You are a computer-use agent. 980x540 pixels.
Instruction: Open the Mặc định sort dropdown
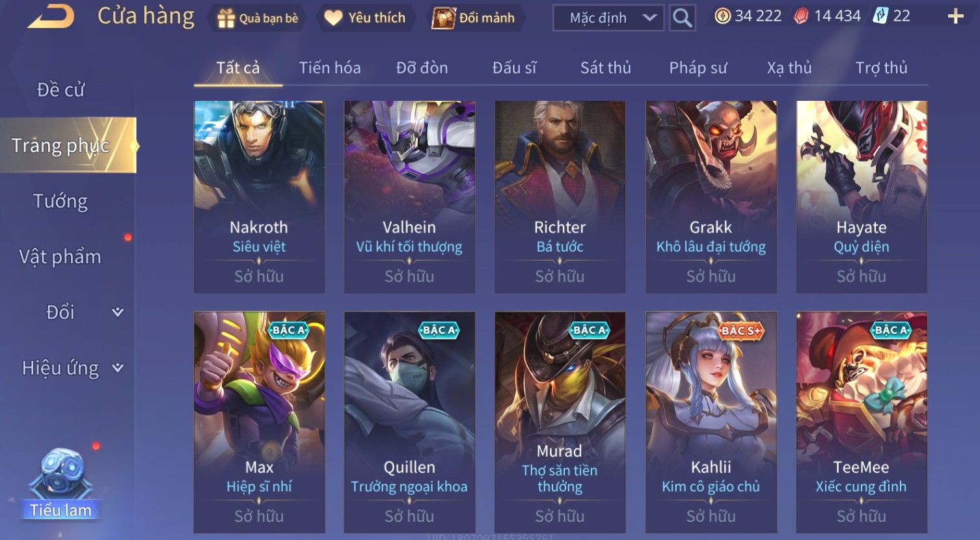pyautogui.click(x=608, y=18)
